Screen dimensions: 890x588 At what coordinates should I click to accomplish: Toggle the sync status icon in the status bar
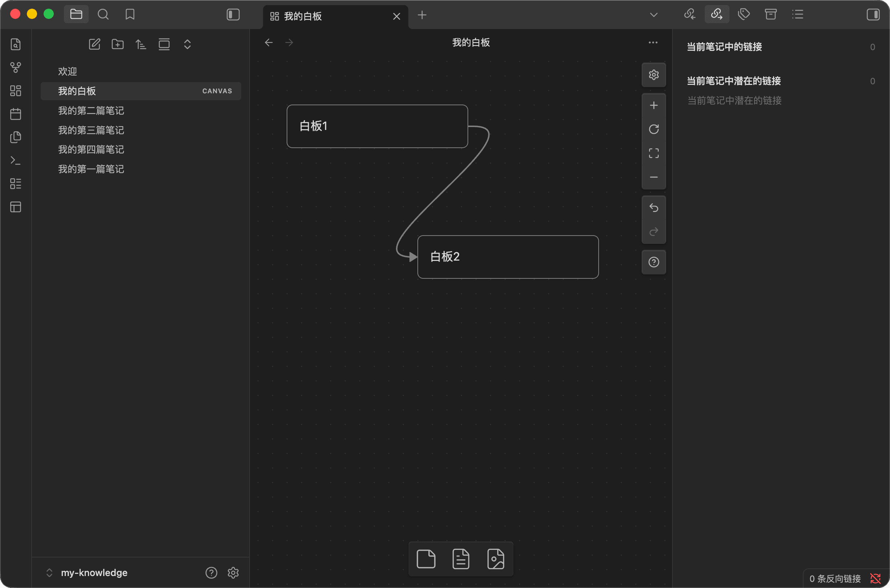[875, 579]
